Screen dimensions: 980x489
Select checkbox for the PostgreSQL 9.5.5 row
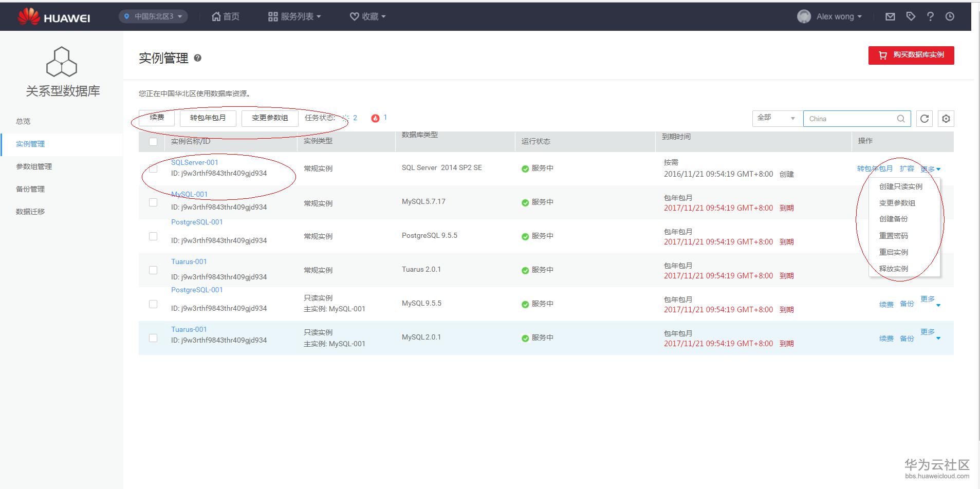(x=153, y=236)
